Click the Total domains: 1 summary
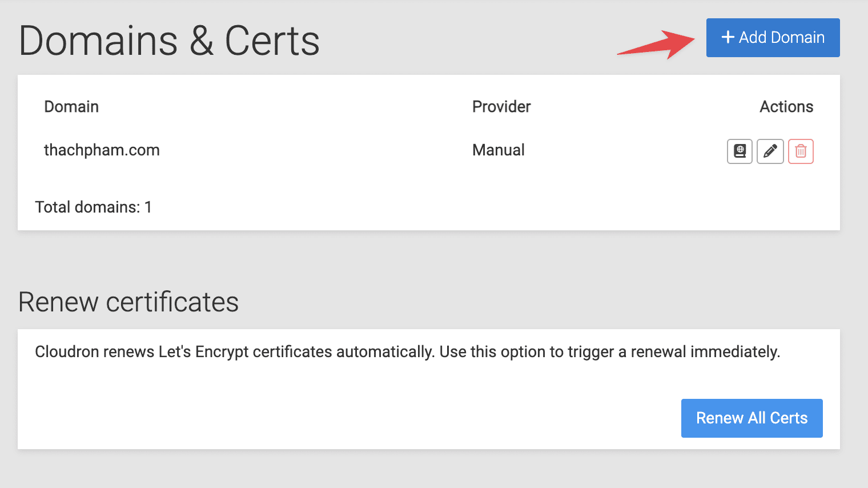 coord(93,207)
